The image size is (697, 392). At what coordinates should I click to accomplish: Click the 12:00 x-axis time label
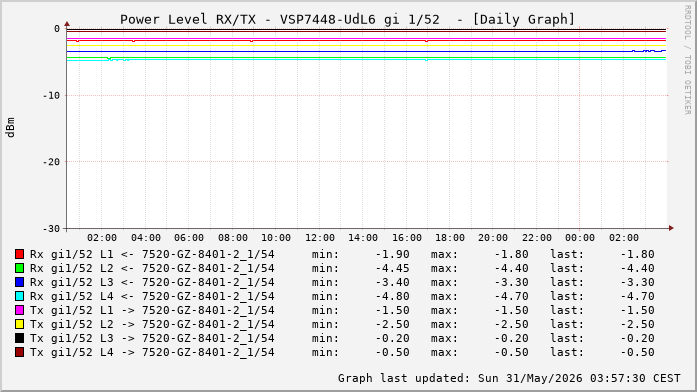click(x=320, y=238)
